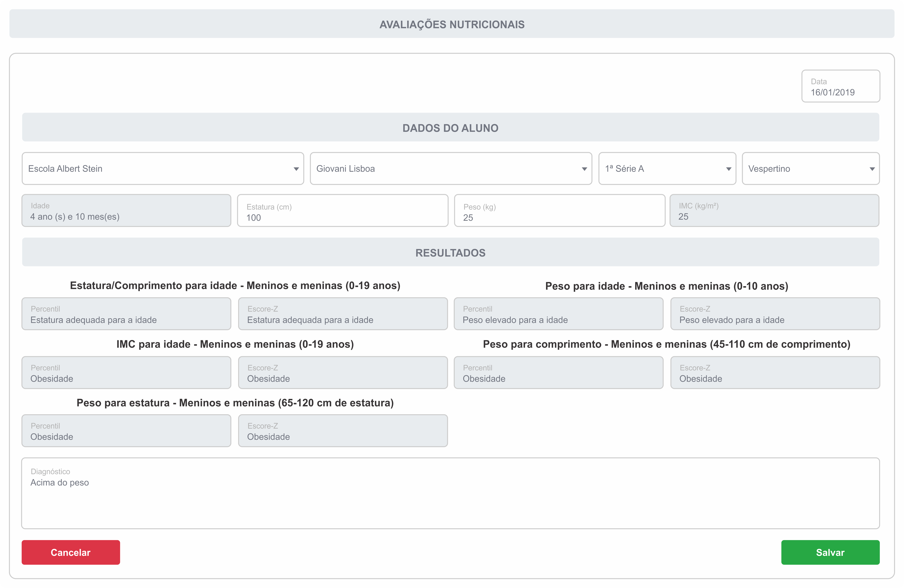
Task: Click Escore-Z field under IMC para idade
Action: 343,373
